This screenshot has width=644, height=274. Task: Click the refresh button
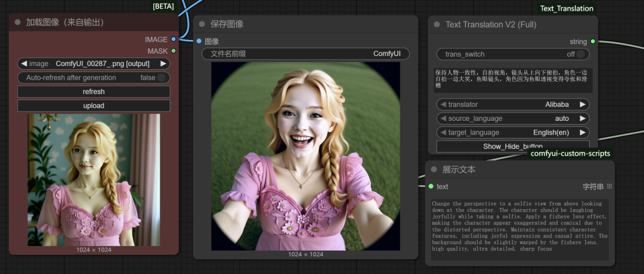[94, 92]
